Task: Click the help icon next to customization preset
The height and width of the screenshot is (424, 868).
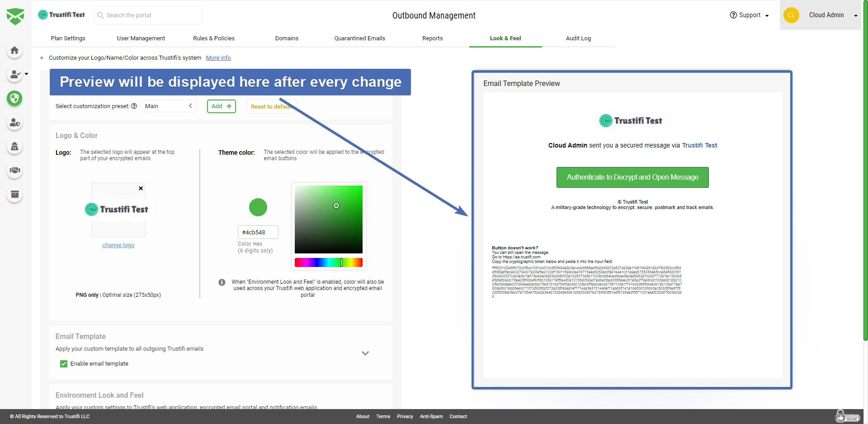Action: [x=134, y=106]
